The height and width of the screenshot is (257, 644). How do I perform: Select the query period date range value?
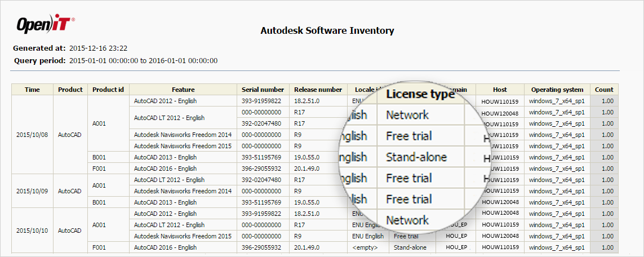pyautogui.click(x=143, y=61)
